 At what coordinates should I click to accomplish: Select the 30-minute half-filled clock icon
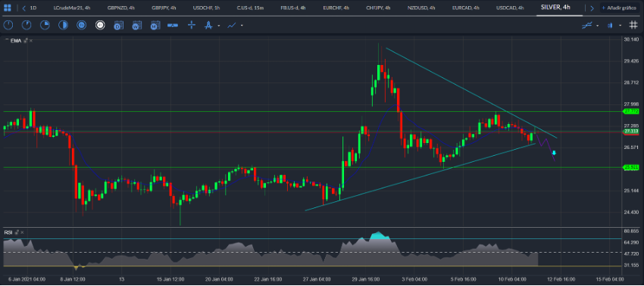pos(63,26)
